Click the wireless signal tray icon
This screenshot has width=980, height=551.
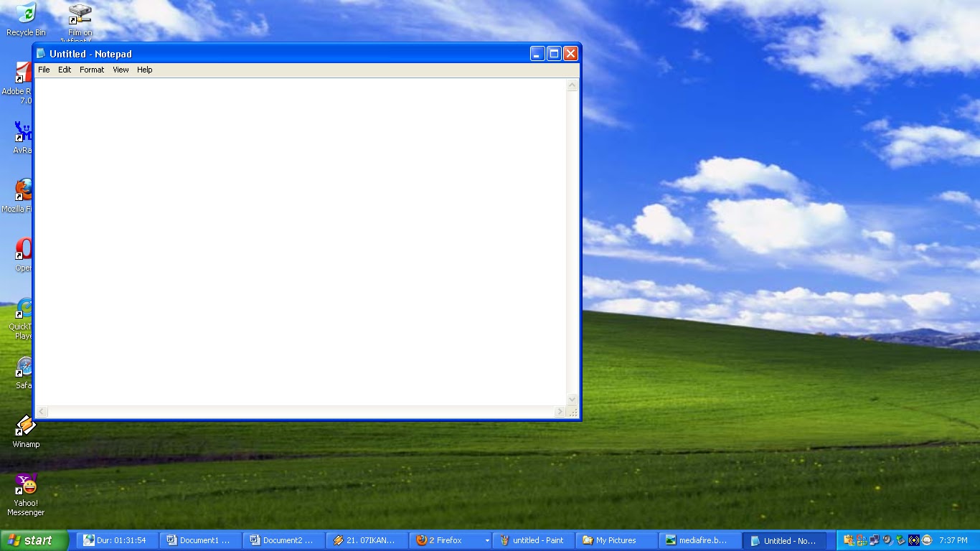(914, 540)
